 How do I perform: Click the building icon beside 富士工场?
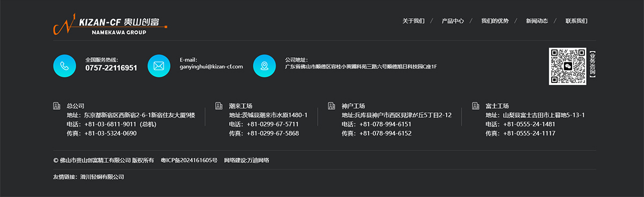[x=475, y=106]
